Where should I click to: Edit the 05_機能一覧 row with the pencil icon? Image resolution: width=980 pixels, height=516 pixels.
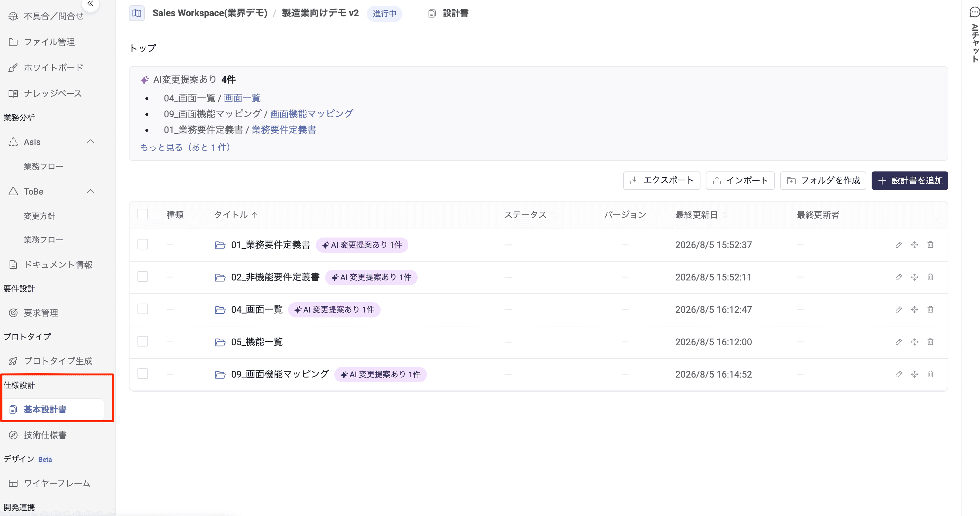899,342
